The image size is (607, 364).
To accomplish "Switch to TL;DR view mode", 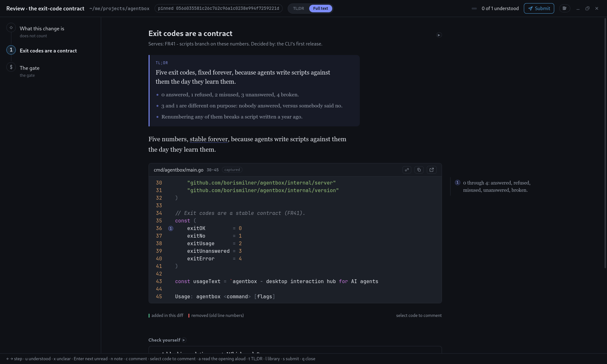I will point(298,9).
